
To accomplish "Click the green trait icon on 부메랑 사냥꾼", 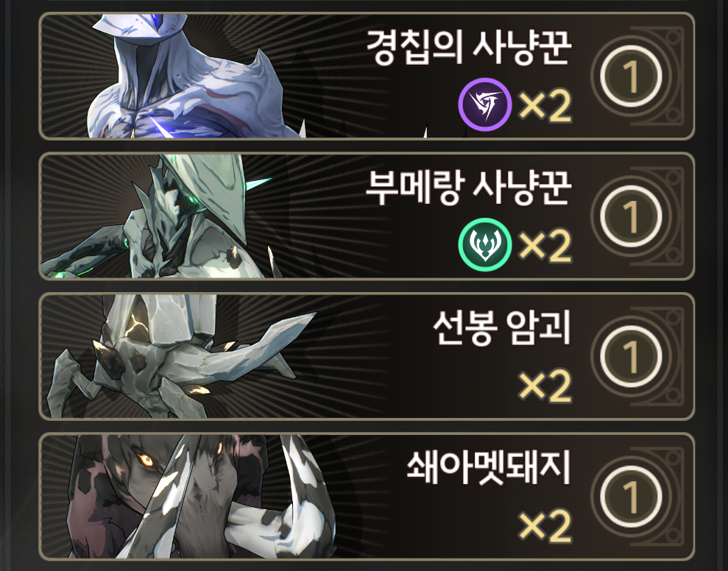I will tap(484, 244).
